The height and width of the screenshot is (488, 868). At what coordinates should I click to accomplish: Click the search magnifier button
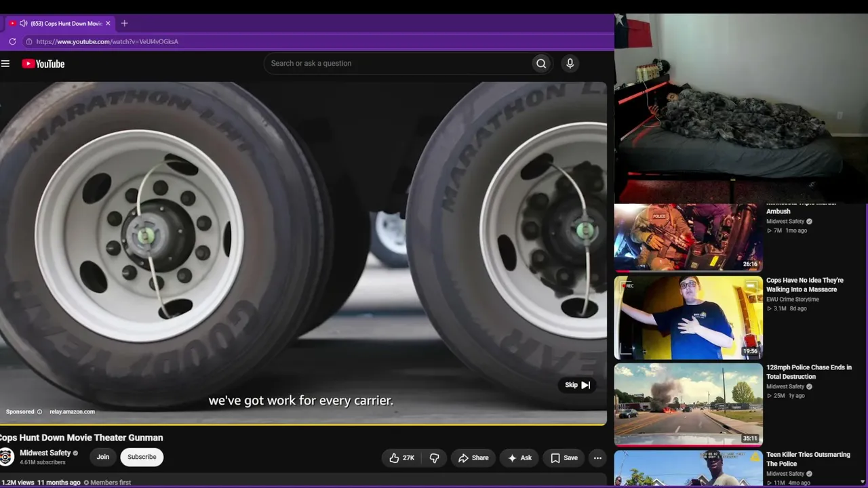pos(541,64)
